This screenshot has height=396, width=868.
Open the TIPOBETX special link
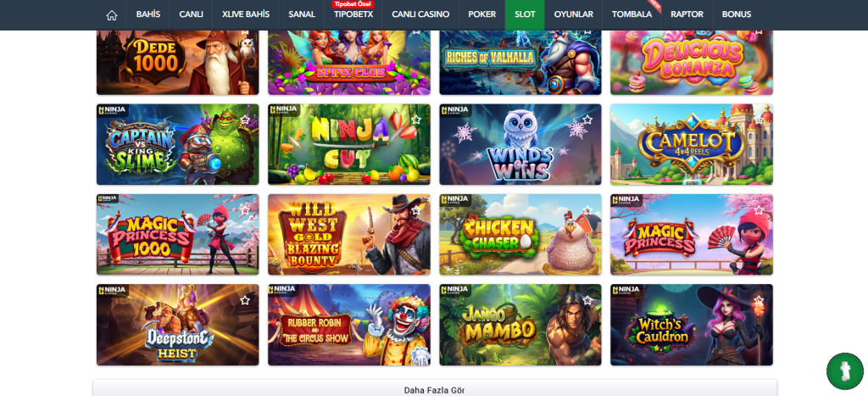coord(353,15)
